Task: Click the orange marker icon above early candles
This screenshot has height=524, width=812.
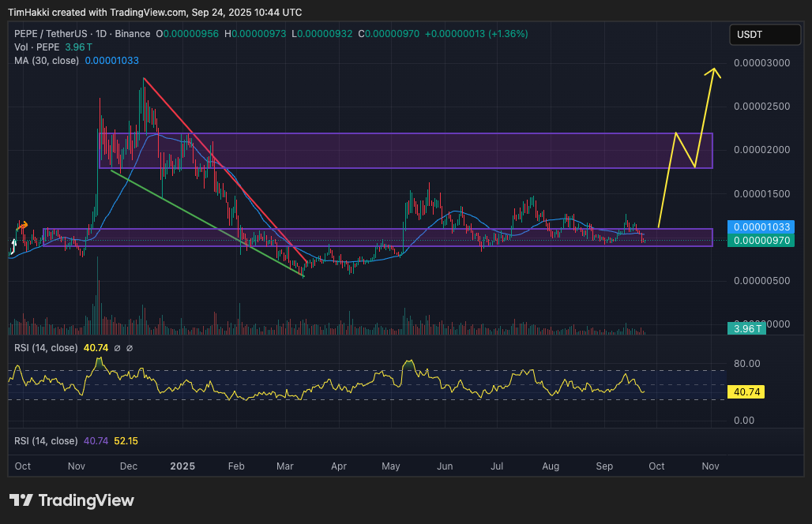Action: 22,226
